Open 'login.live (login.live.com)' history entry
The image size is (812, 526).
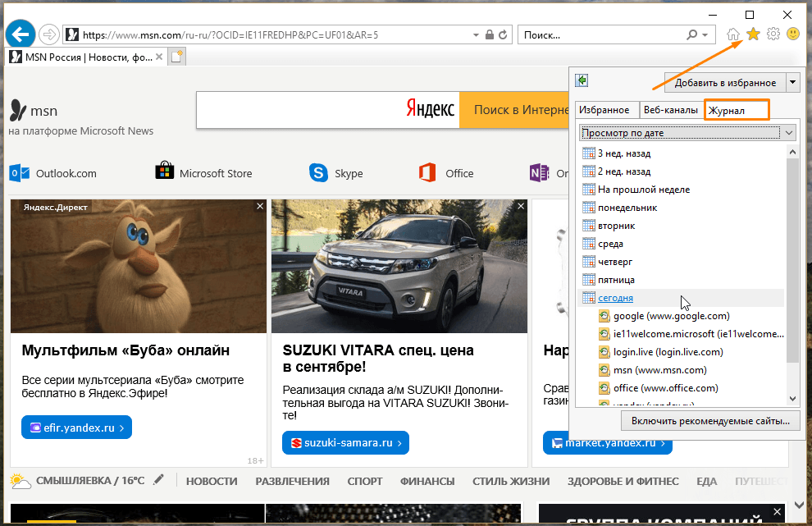(668, 352)
